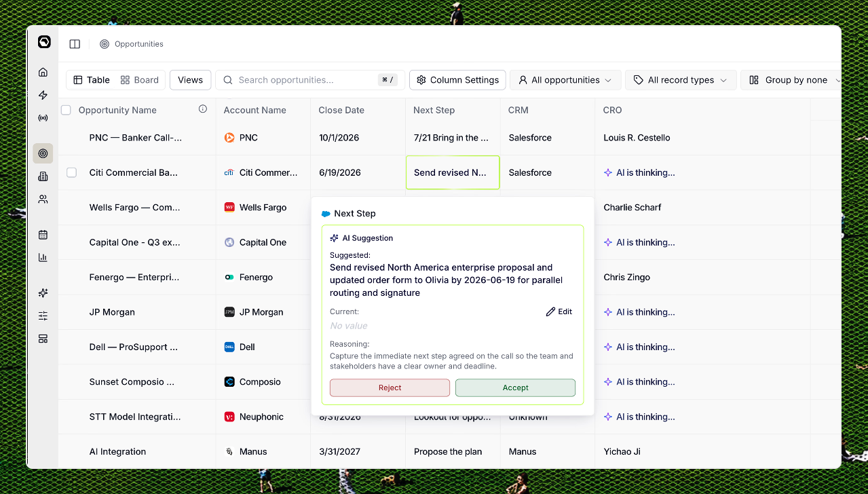Click the 7/21 Bring in the ... next step cell

(x=451, y=138)
